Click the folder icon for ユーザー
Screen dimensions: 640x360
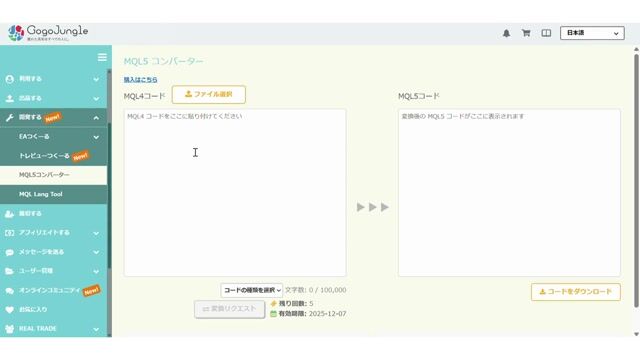click(x=10, y=271)
